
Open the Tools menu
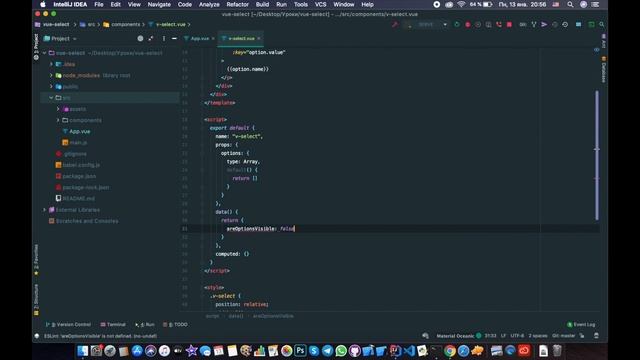[301, 4]
